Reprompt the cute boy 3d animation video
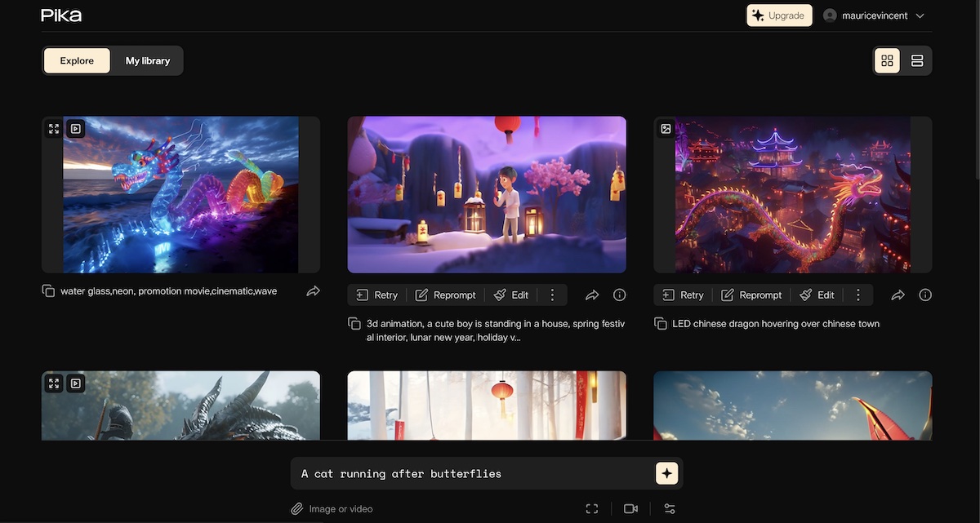Screen dimensions: 980x523 pyautogui.click(x=445, y=295)
